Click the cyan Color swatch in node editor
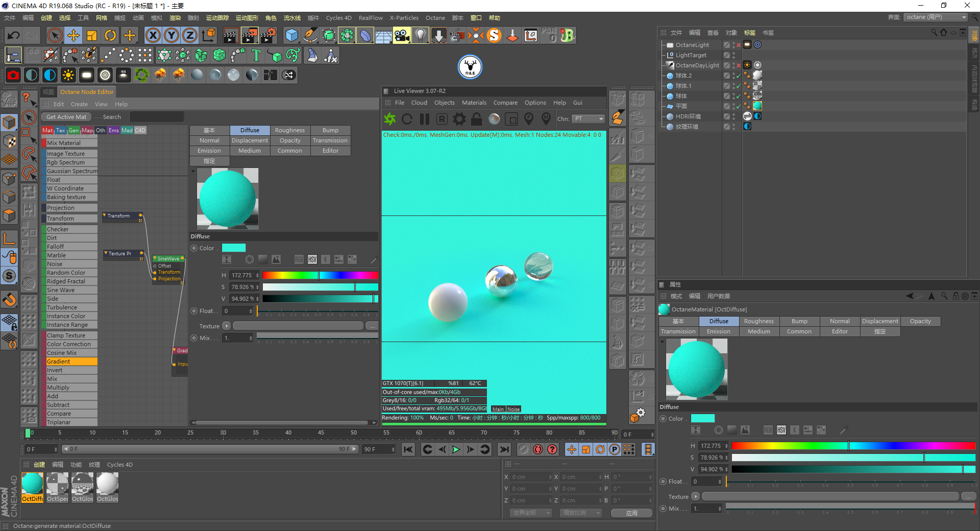 234,248
